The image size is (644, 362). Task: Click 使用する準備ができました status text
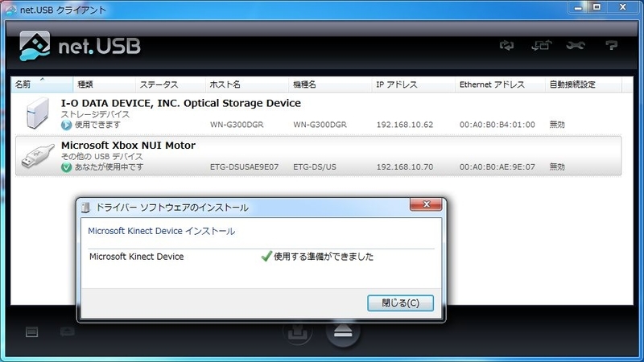pyautogui.click(x=324, y=257)
